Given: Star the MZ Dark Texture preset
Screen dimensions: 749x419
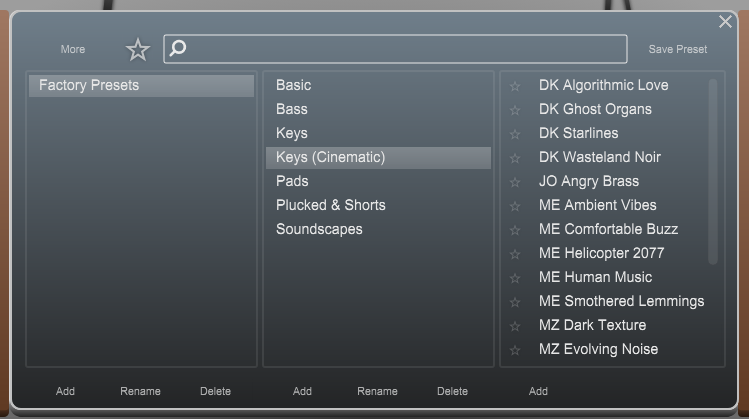Looking at the screenshot, I should tap(514, 326).
